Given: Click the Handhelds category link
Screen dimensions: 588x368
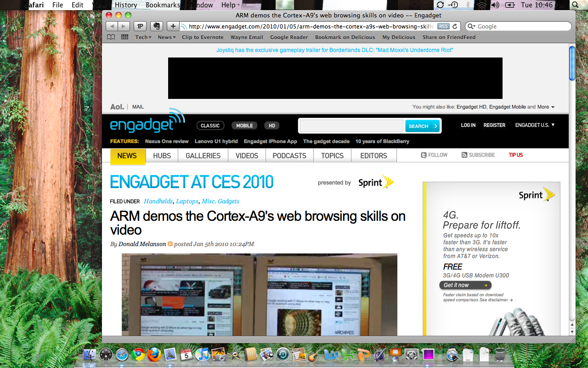Looking at the screenshot, I should (x=158, y=201).
